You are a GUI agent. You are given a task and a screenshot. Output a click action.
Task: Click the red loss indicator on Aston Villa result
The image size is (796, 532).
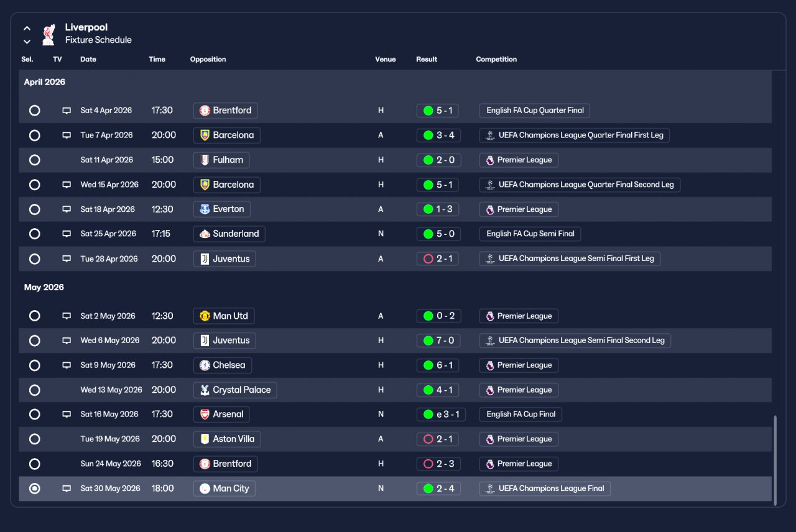428,439
